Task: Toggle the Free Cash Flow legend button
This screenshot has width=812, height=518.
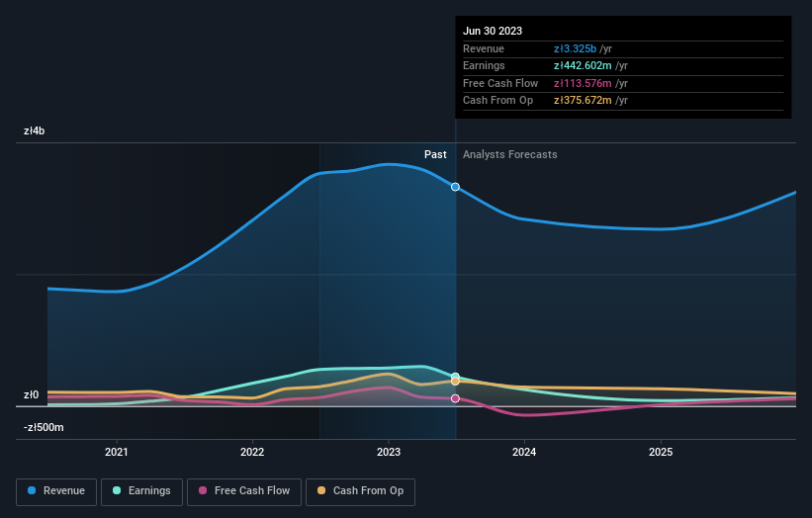Action: (244, 491)
